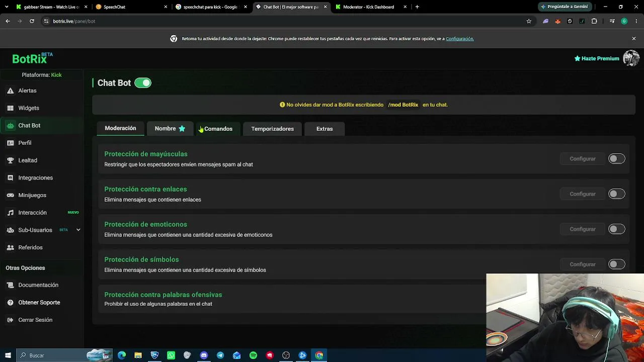644x362 pixels.
Task: Click Configurar for Protección de símbolos
Action: (583, 264)
